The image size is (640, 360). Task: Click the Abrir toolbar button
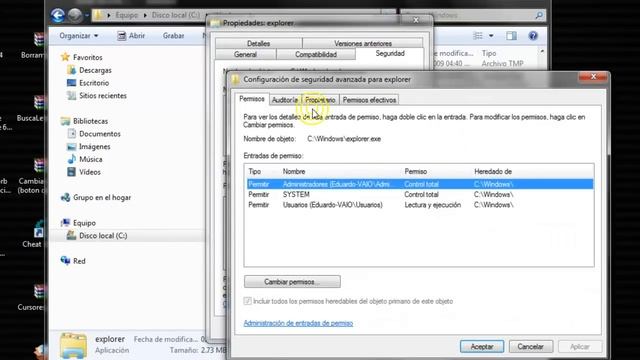point(131,36)
